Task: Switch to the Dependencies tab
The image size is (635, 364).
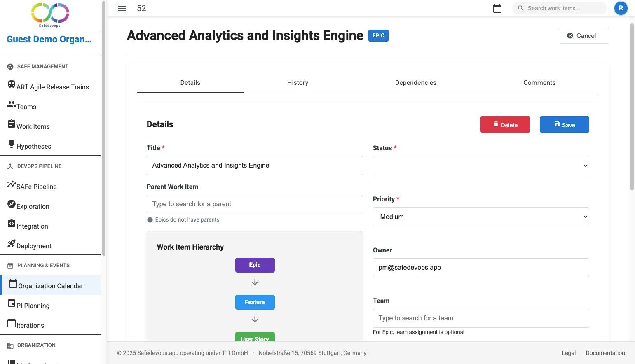Action: [x=415, y=83]
